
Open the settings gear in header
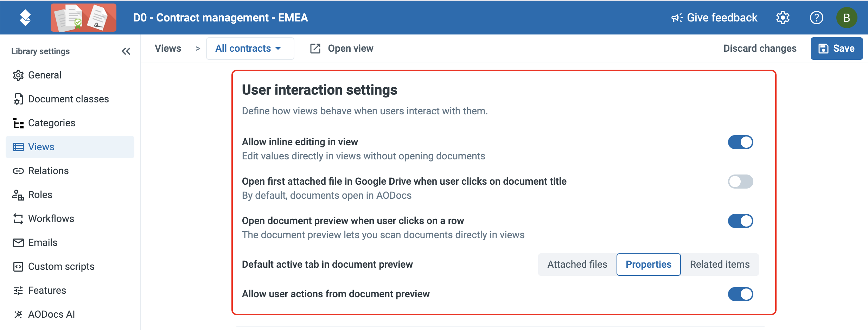pyautogui.click(x=783, y=18)
